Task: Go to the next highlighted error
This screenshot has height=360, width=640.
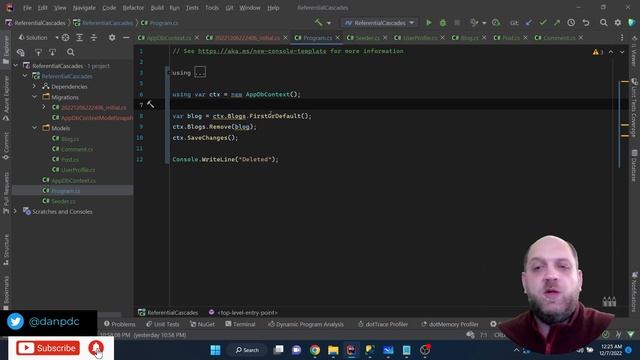Action: click(622, 52)
